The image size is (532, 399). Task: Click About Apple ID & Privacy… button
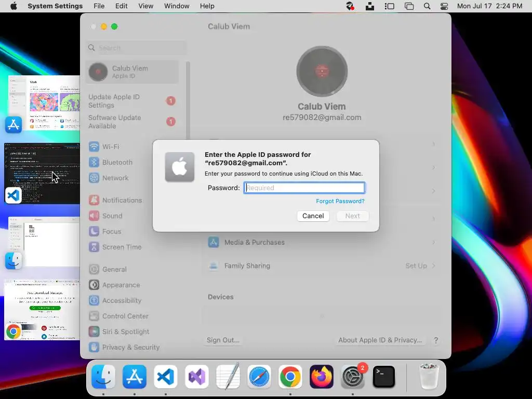pyautogui.click(x=380, y=340)
